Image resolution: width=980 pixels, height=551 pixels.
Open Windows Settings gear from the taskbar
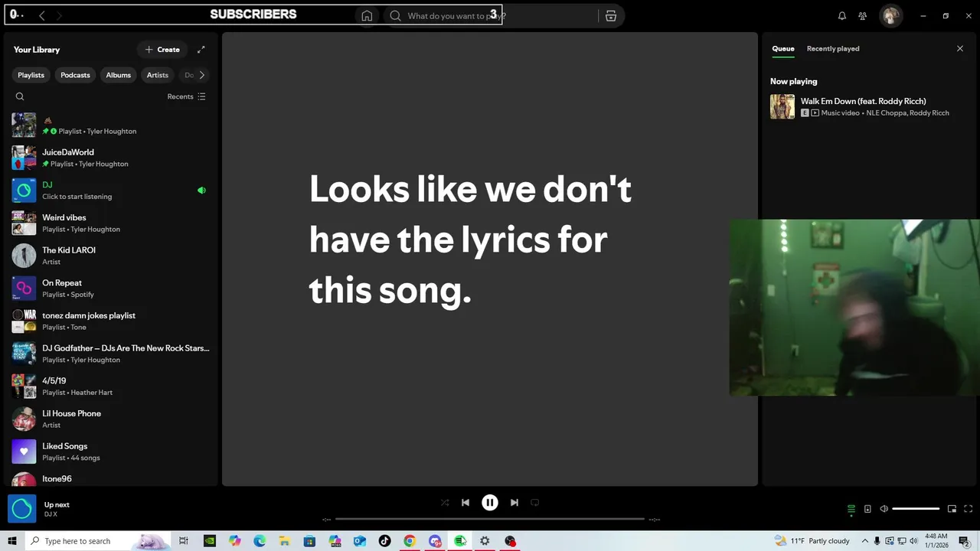pyautogui.click(x=485, y=541)
